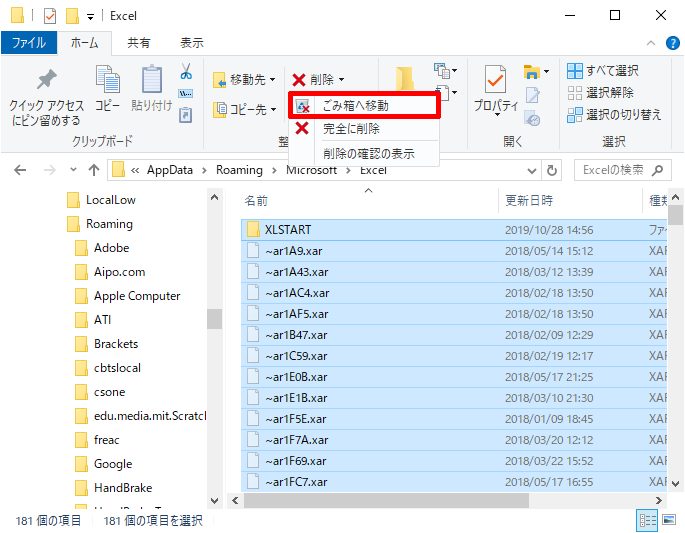This screenshot has height=533, width=685.
Task: Select the Adobe folder in tree
Action: click(102, 248)
